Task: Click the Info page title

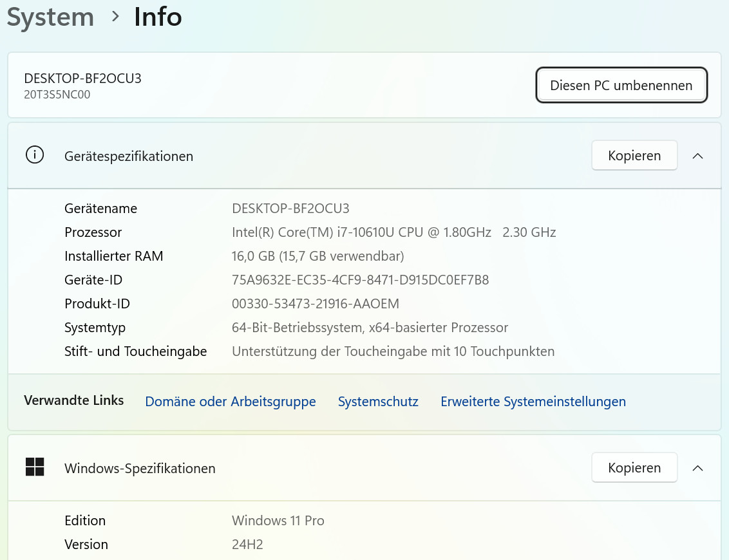Action: point(158,17)
